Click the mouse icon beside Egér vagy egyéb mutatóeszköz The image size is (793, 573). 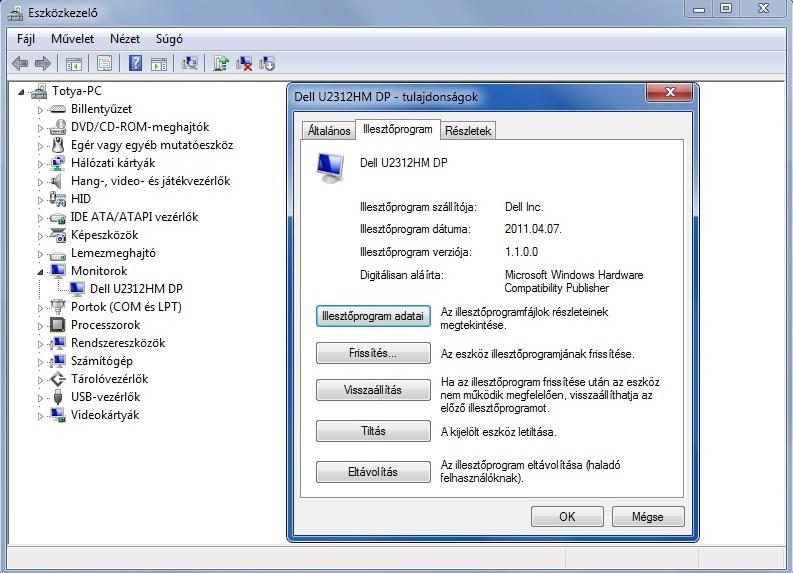(x=58, y=145)
